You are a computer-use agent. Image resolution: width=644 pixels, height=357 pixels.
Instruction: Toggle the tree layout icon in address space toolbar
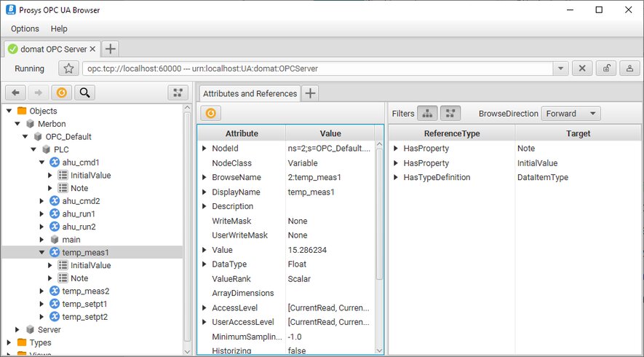(x=178, y=93)
